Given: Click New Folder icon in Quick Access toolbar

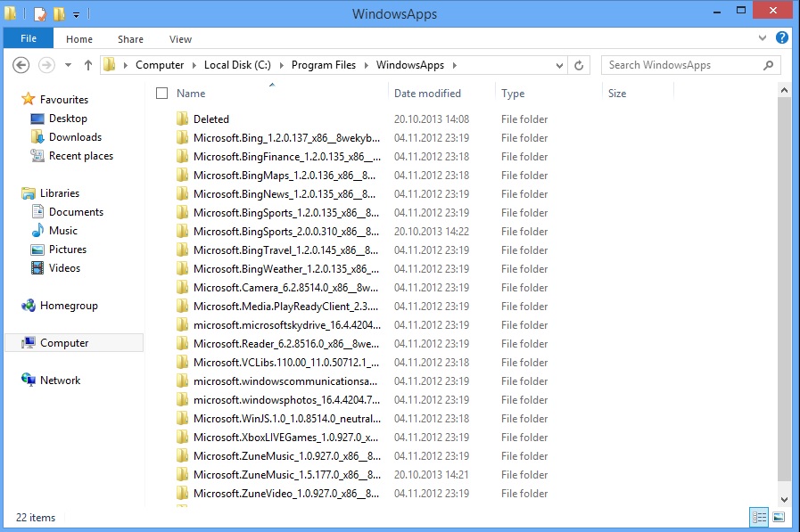Looking at the screenshot, I should click(59, 13).
